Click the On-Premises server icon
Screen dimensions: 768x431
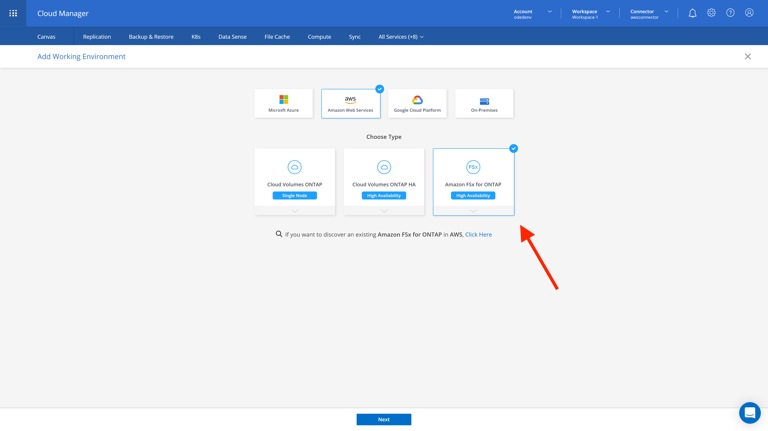[x=484, y=101]
